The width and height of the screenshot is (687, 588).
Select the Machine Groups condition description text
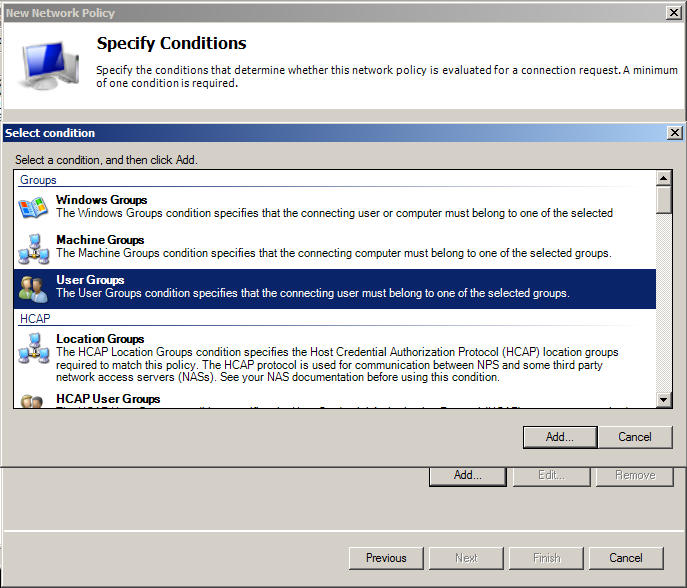[x=333, y=253]
